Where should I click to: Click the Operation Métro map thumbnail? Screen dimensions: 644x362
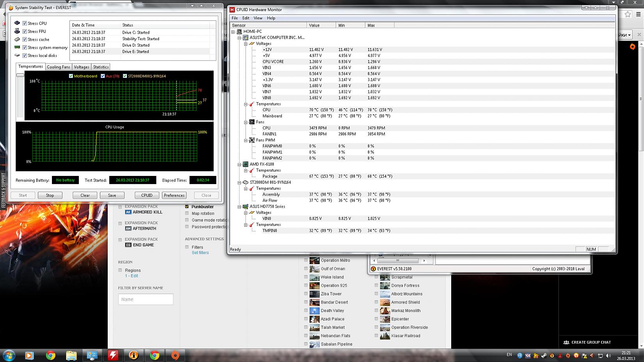(x=314, y=261)
